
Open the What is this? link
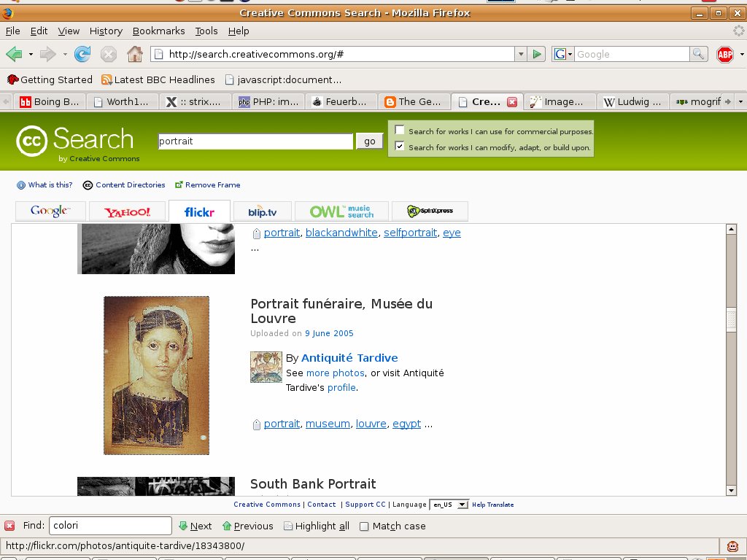pyautogui.click(x=44, y=184)
